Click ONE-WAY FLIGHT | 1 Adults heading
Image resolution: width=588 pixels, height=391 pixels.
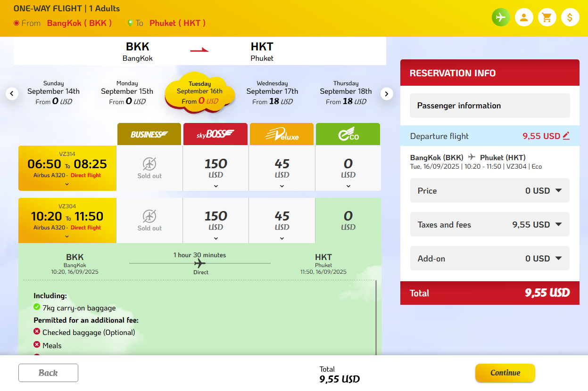pos(66,8)
